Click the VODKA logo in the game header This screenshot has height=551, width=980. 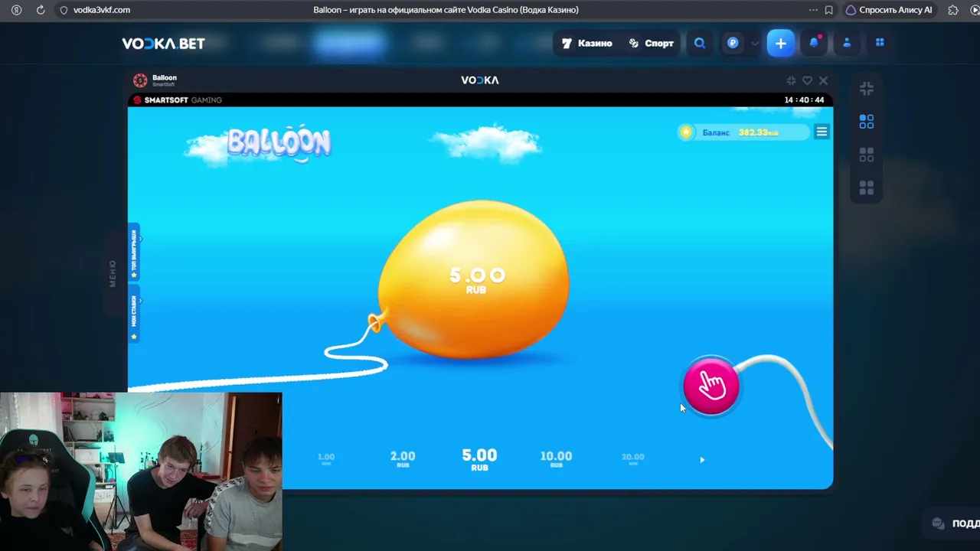click(x=480, y=80)
